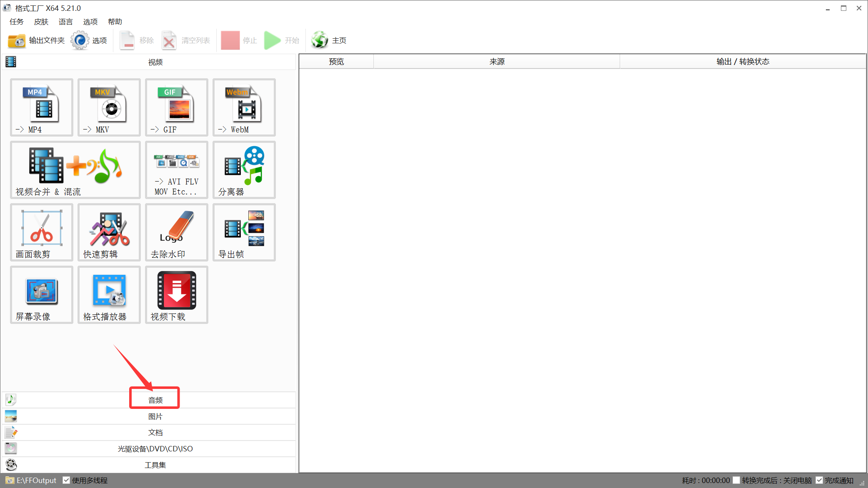Click the E:\FFOutput path in status bar

coord(36,480)
